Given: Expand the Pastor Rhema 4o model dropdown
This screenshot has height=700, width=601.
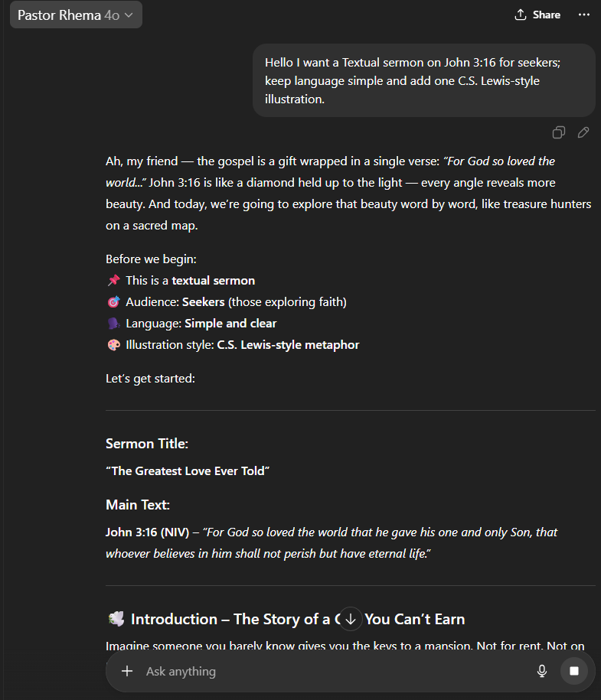Looking at the screenshot, I should 75,15.
